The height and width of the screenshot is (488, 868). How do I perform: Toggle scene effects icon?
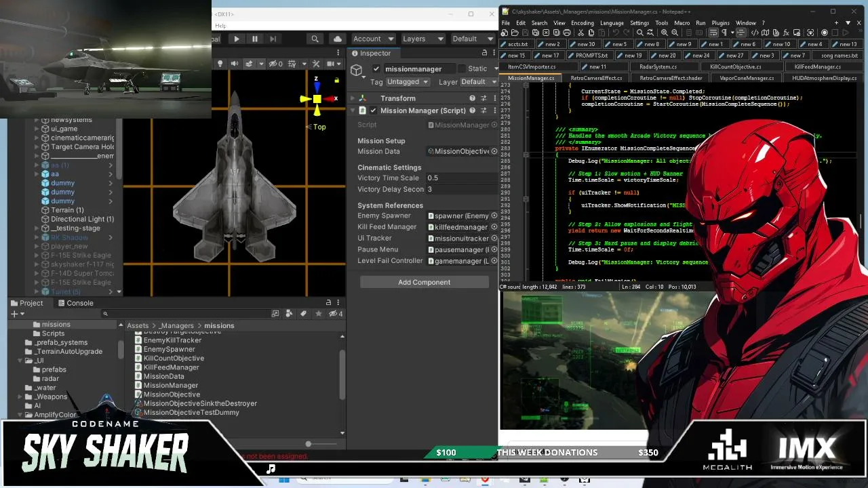(249, 64)
